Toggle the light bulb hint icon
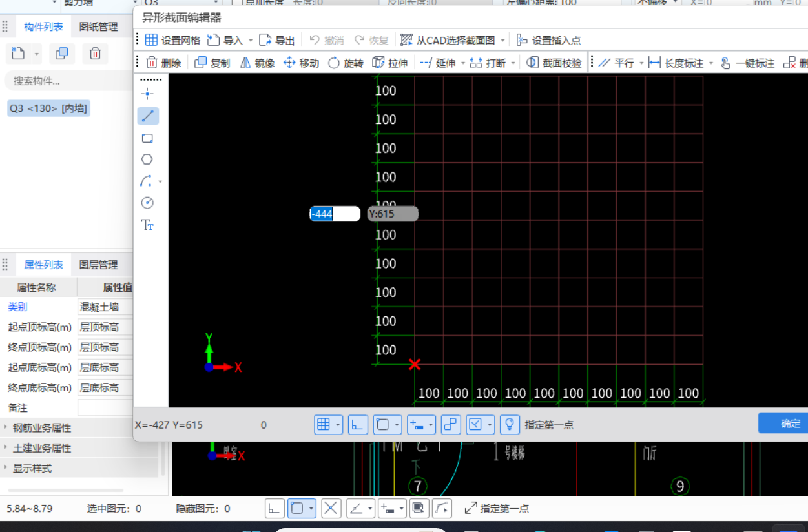This screenshot has height=532, width=808. [x=510, y=424]
